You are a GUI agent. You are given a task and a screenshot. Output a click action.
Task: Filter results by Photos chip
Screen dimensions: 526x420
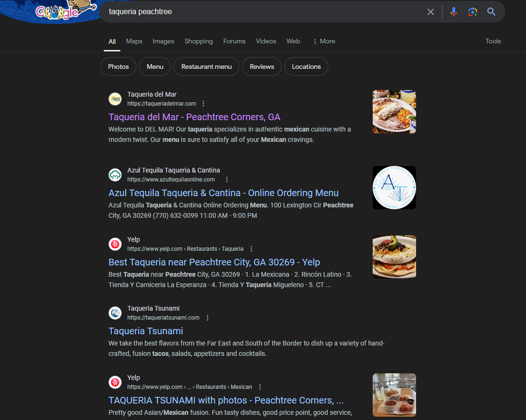118,66
